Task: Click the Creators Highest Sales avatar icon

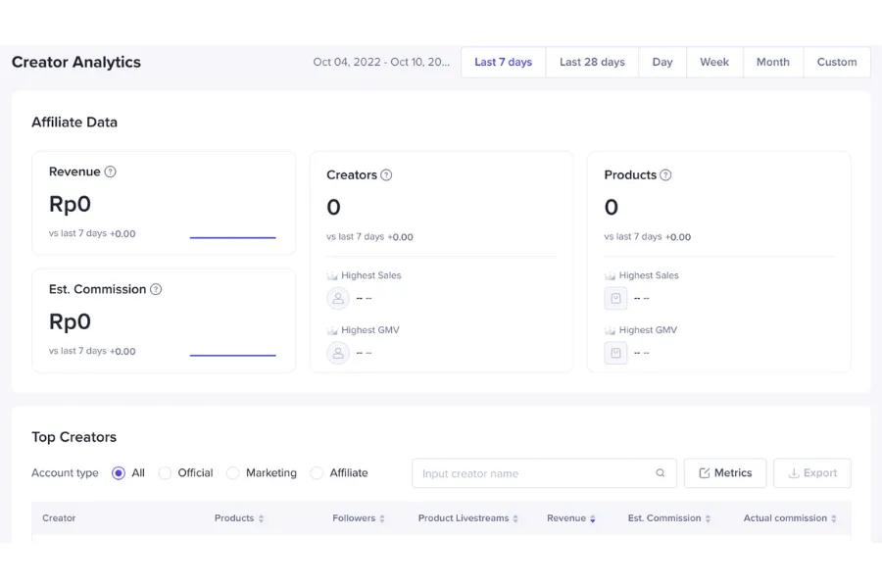Action: tap(338, 298)
